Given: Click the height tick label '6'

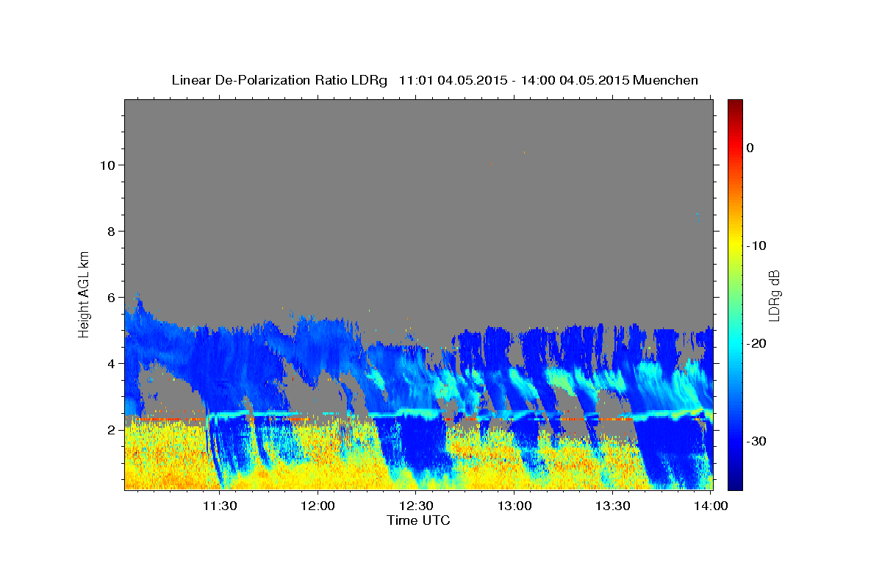Looking at the screenshot, I should coord(113,297).
